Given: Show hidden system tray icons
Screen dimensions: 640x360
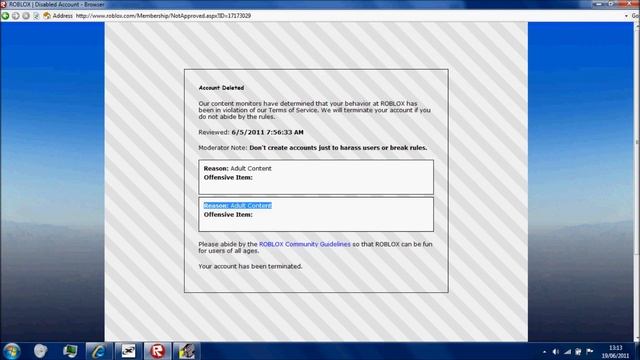Looking at the screenshot, I should point(544,351).
